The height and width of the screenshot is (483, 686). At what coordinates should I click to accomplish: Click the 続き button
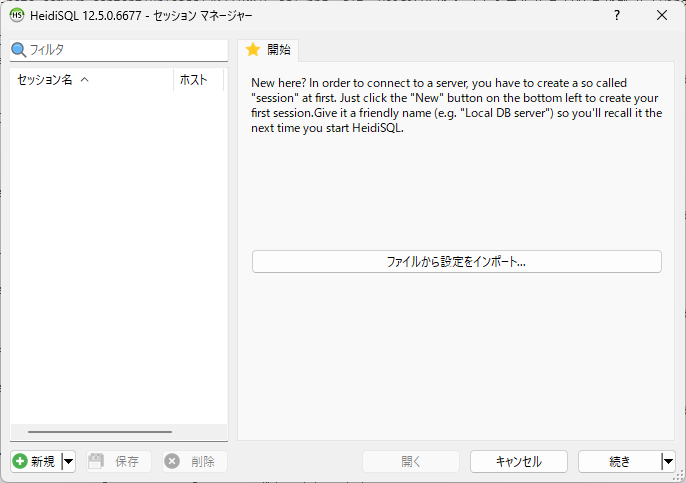[620, 461]
